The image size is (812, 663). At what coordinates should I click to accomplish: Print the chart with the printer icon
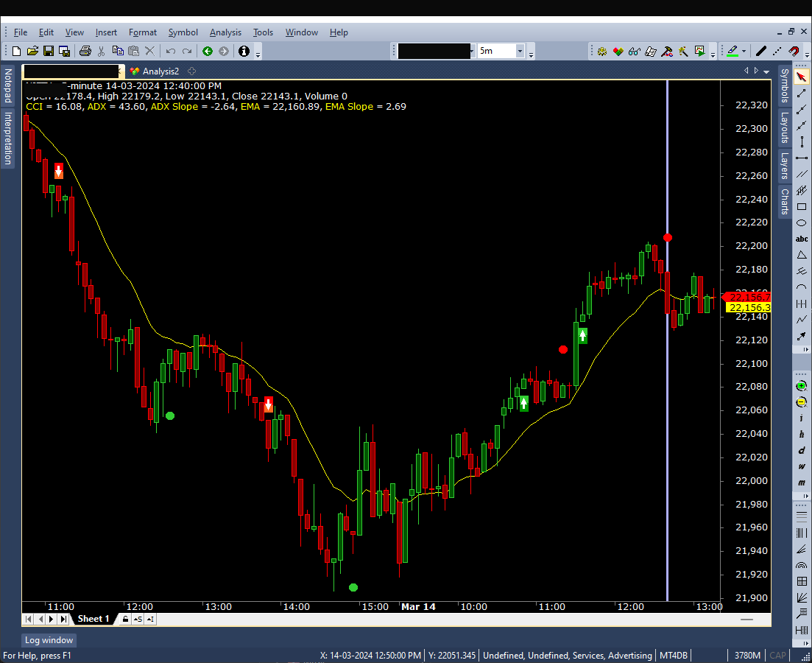click(85, 51)
